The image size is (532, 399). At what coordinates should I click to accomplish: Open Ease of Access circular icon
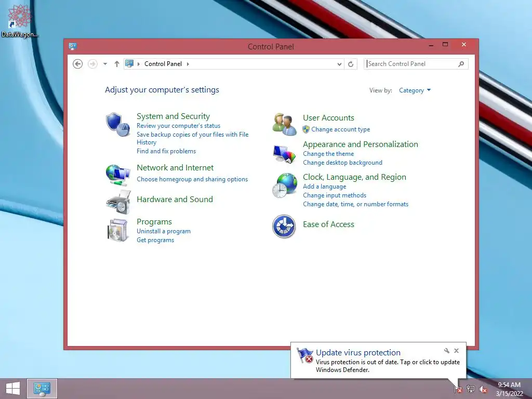click(x=284, y=227)
